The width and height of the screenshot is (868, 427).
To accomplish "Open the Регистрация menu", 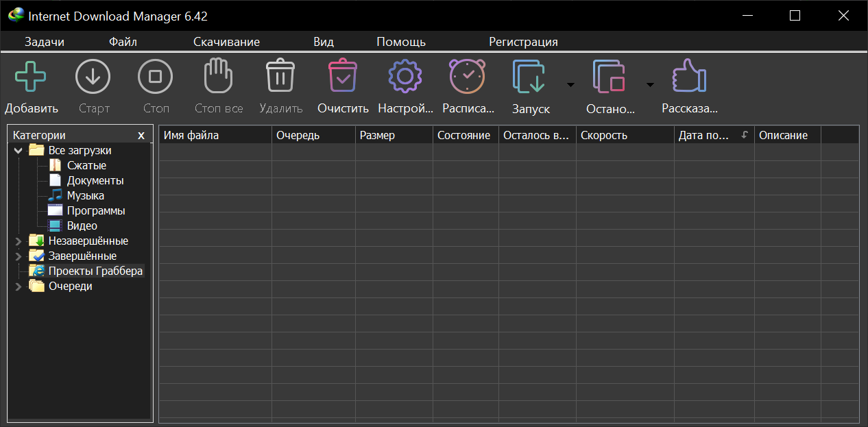I will coord(523,42).
